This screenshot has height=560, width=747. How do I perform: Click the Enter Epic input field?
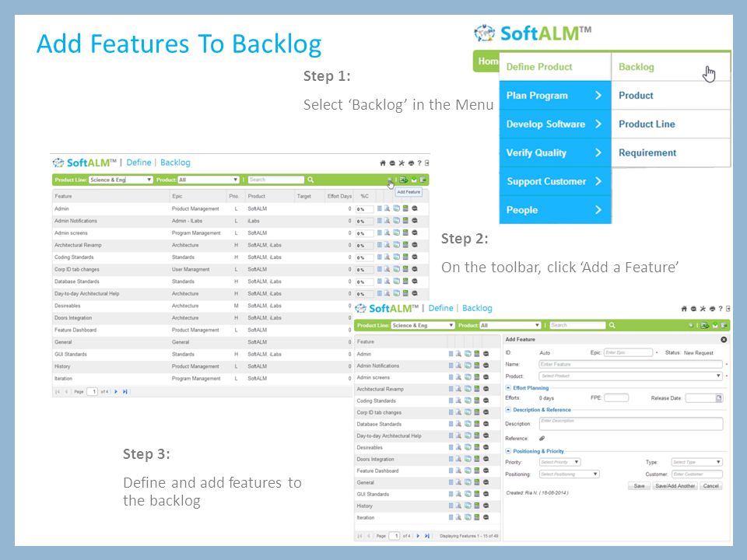(x=629, y=352)
